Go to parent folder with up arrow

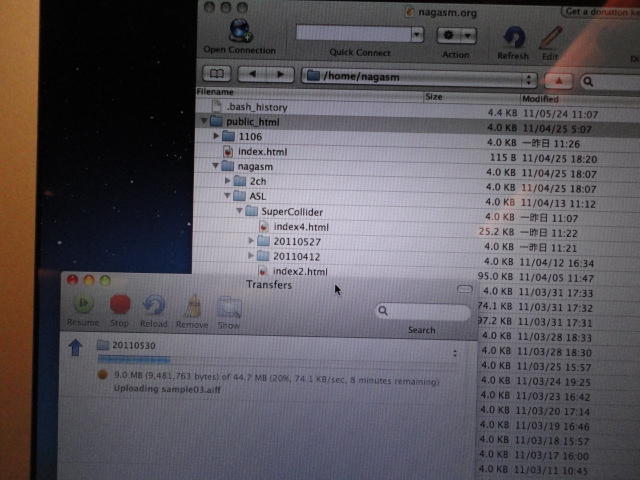coord(558,81)
